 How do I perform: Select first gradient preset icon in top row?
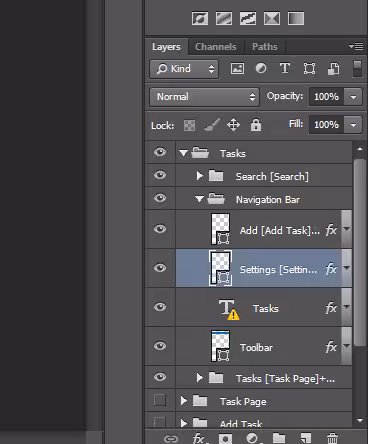pyautogui.click(x=200, y=19)
